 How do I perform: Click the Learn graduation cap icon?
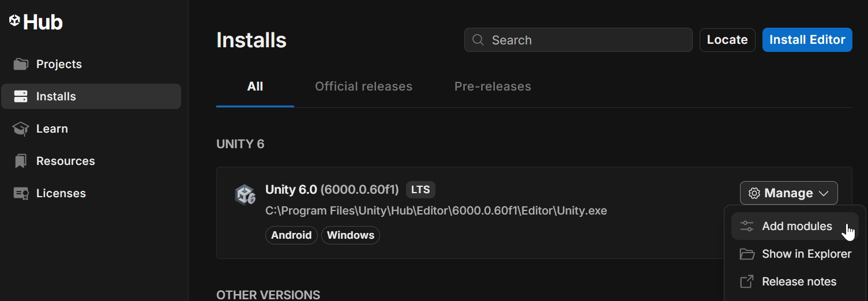click(x=21, y=129)
